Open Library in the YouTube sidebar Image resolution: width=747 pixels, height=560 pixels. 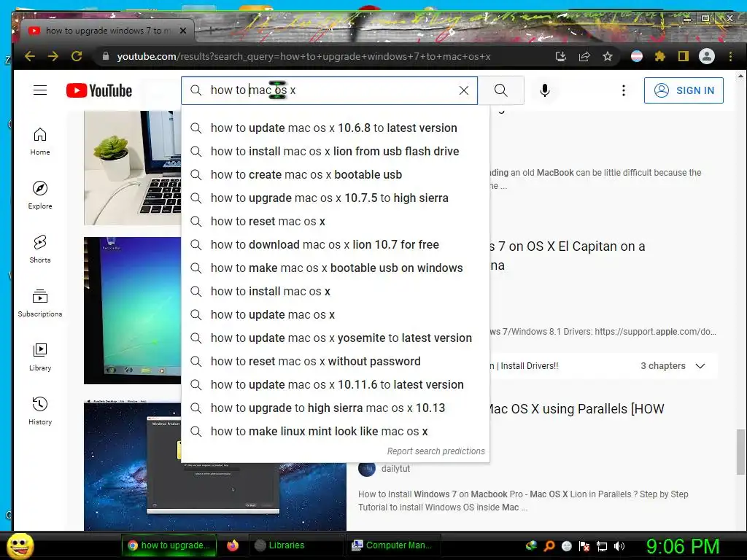[40, 357]
